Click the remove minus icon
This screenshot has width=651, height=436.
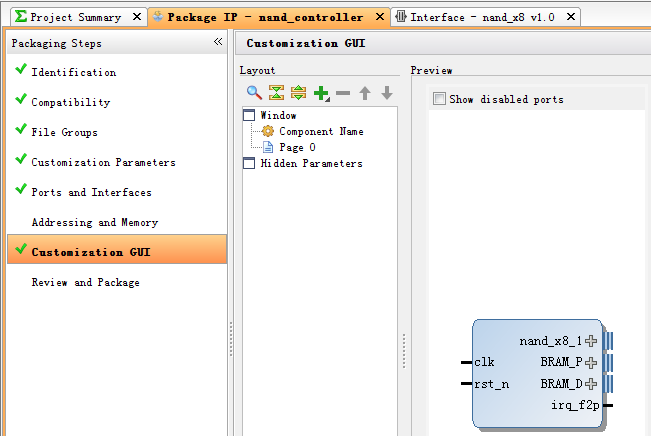coord(343,93)
